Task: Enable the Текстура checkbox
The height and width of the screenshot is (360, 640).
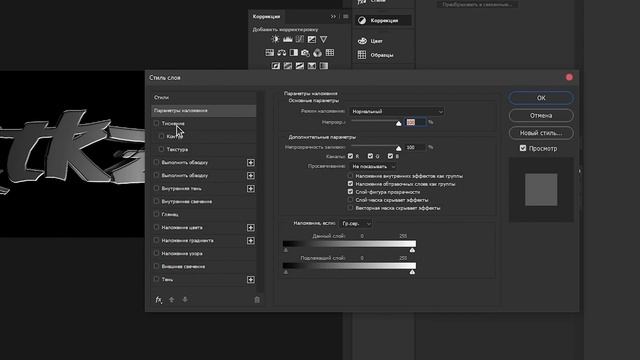Action: point(162,149)
